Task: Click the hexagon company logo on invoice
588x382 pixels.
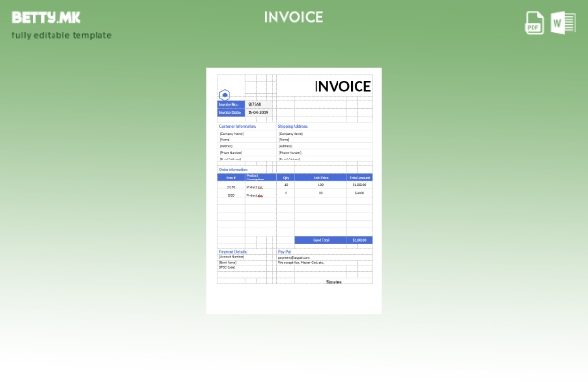Action: coord(225,95)
